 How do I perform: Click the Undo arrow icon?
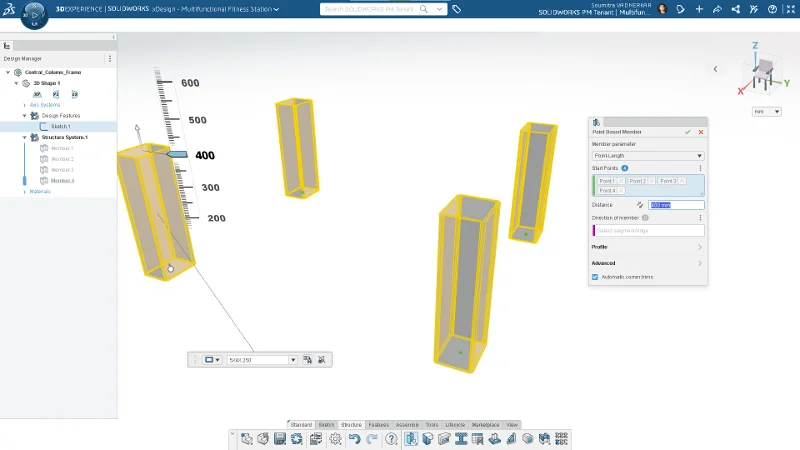coord(354,438)
